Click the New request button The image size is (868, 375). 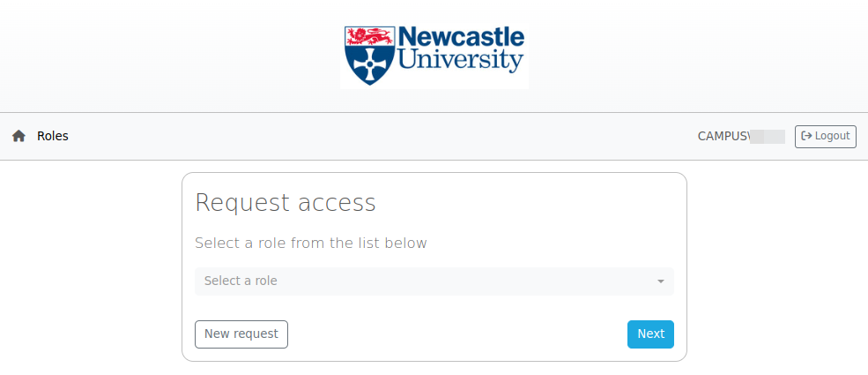coord(241,334)
